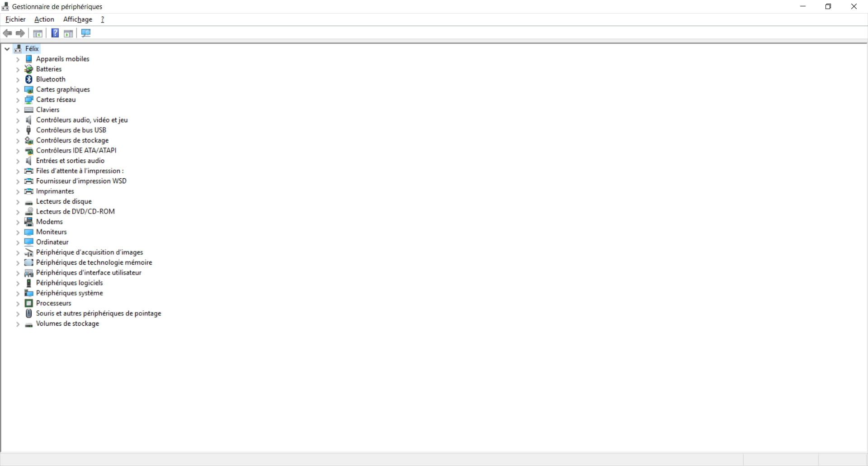The image size is (868, 466).
Task: Click the scan for hardware changes monitor icon
Action: 86,33
